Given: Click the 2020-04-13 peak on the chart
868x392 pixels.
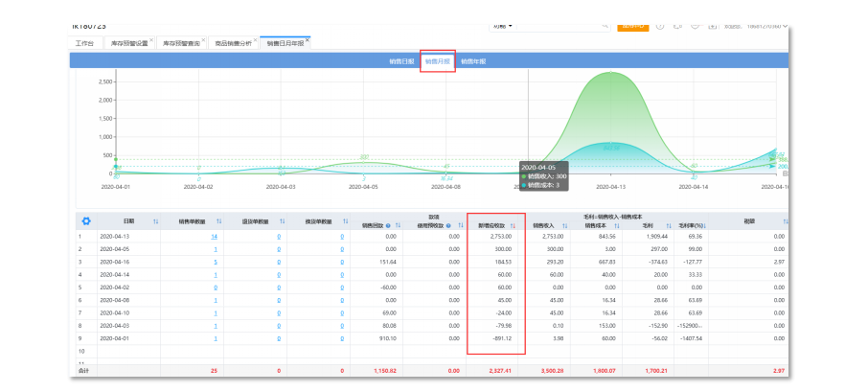Looking at the screenshot, I should [x=611, y=75].
